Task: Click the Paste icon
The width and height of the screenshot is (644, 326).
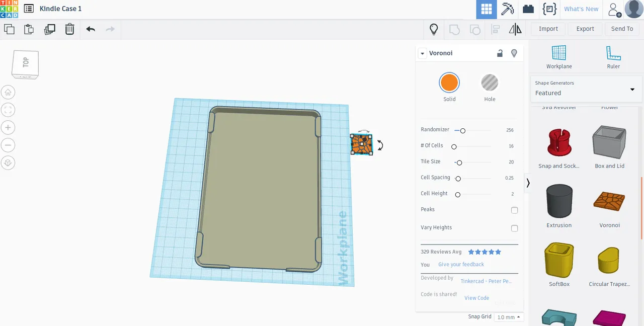Action: [29, 29]
